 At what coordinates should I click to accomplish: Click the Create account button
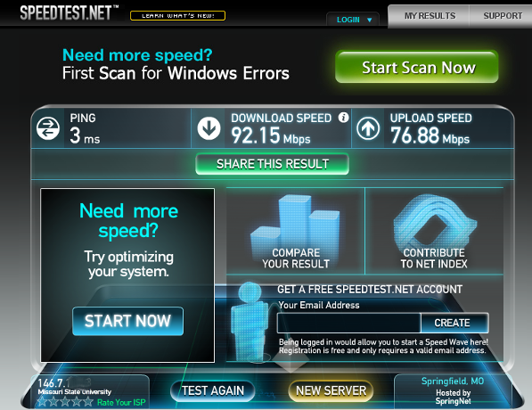coord(454,323)
